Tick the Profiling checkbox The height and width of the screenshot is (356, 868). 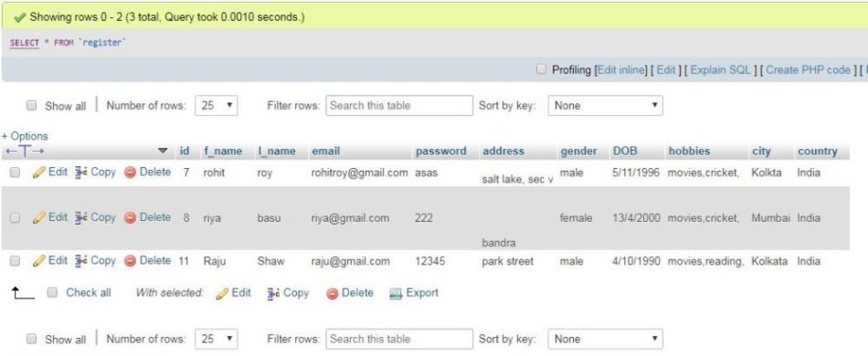(542, 69)
